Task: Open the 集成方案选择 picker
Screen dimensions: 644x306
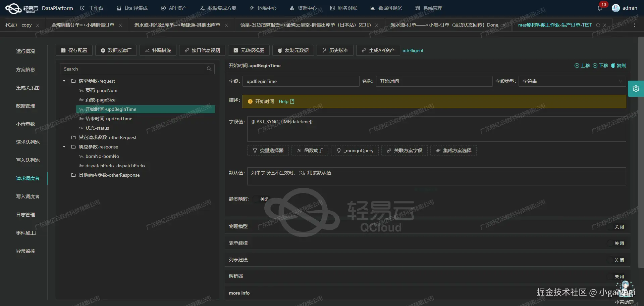Action: [453, 150]
